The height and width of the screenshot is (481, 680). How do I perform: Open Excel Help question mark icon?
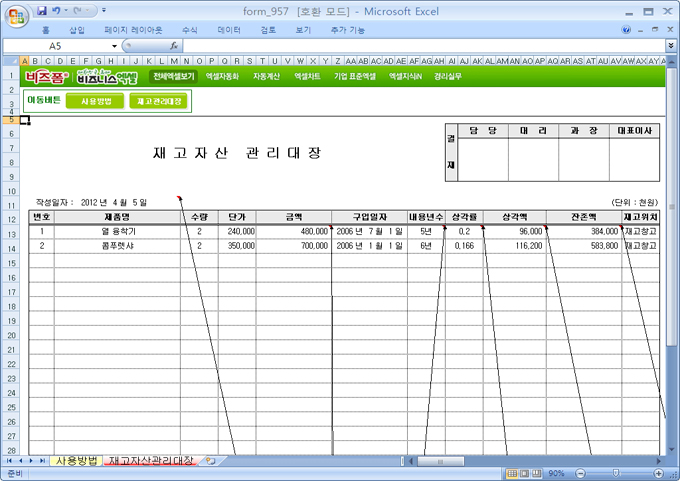tap(626, 29)
